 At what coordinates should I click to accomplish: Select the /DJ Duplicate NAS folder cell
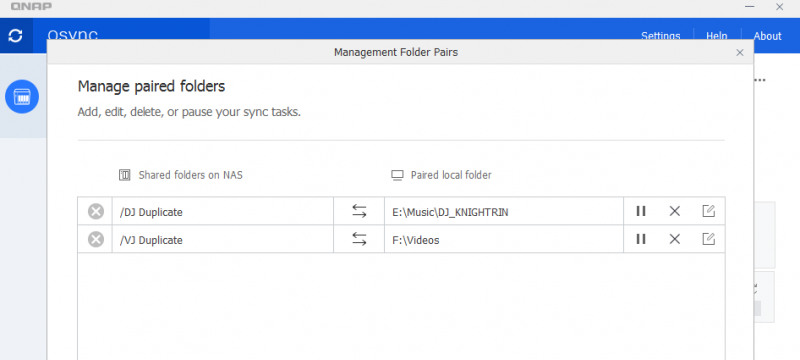223,211
